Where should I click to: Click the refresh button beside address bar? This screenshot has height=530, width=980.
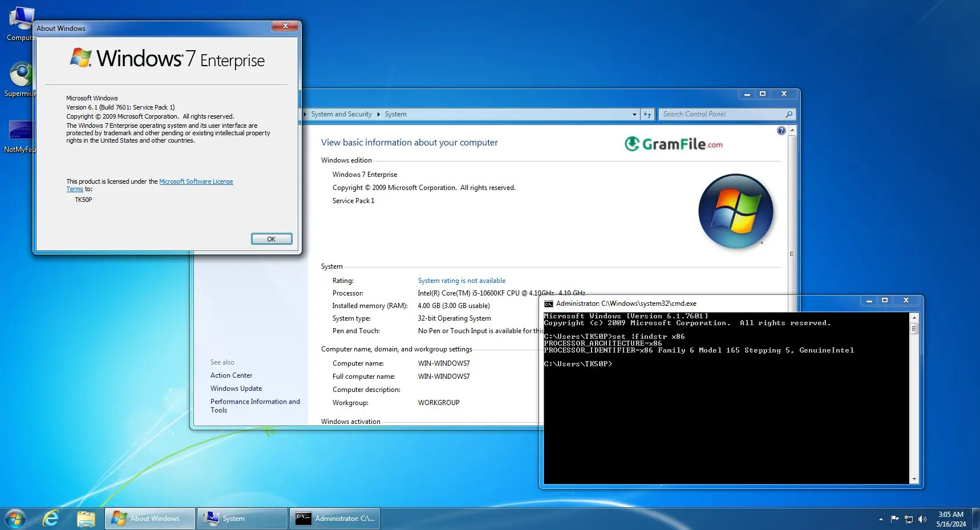pyautogui.click(x=647, y=114)
